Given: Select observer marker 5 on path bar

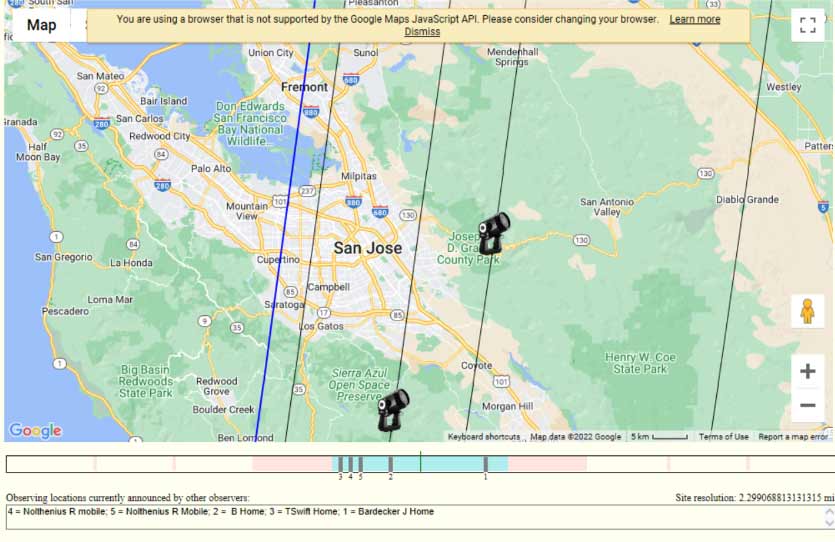Looking at the screenshot, I should point(361,464).
